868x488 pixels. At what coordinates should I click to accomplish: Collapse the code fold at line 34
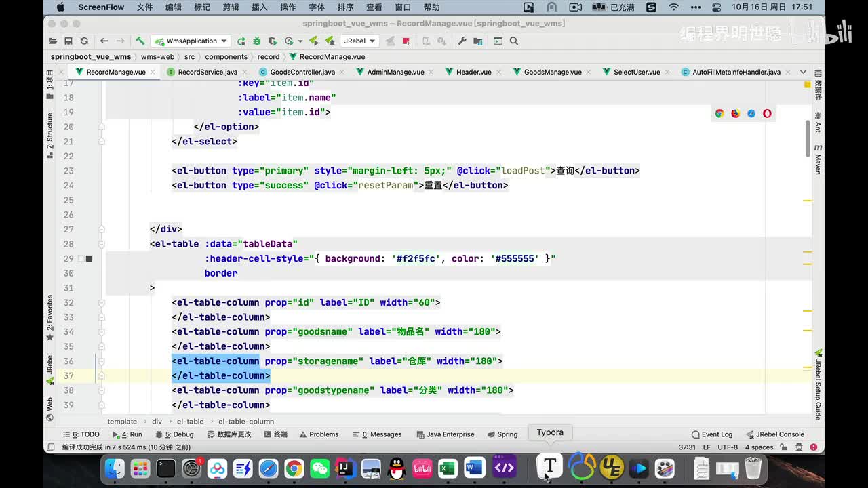click(x=102, y=331)
